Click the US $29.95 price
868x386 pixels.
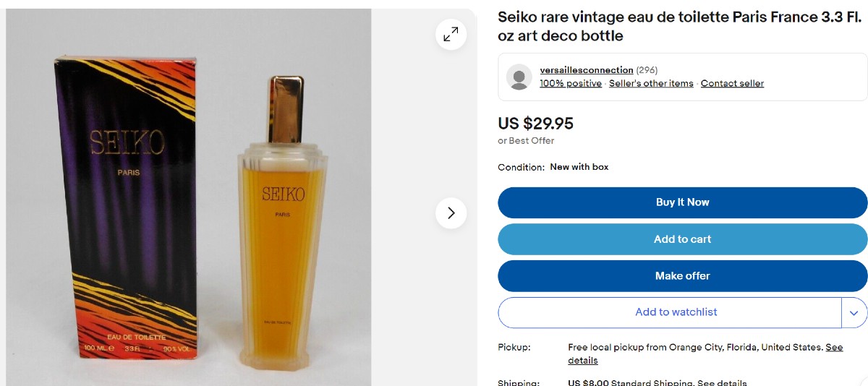click(x=535, y=124)
